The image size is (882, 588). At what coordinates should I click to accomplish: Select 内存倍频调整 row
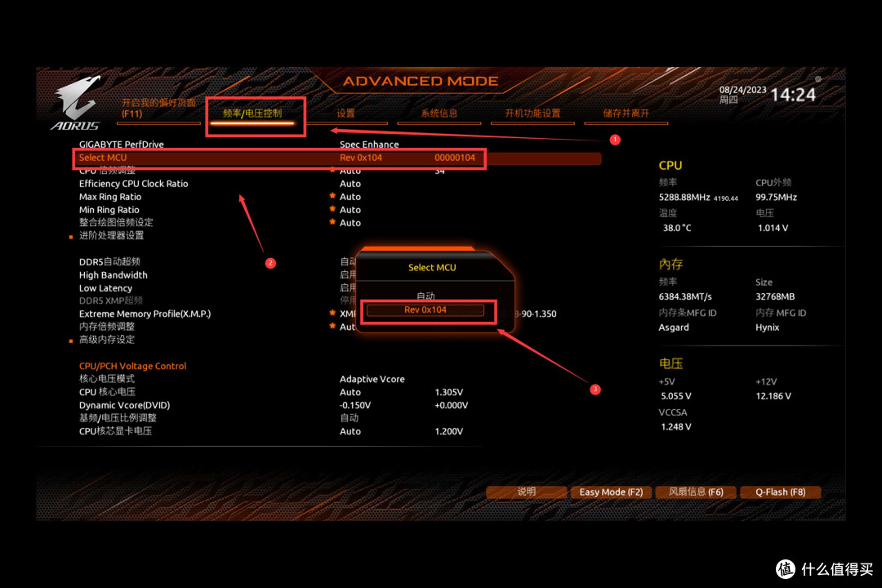click(107, 327)
